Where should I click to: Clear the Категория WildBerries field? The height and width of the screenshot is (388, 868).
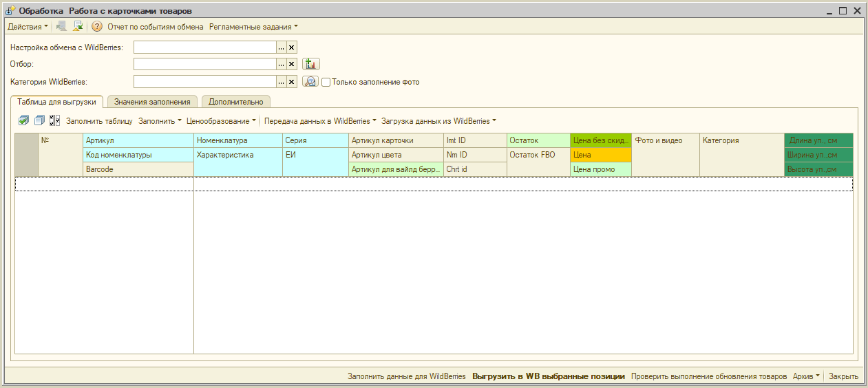(292, 82)
